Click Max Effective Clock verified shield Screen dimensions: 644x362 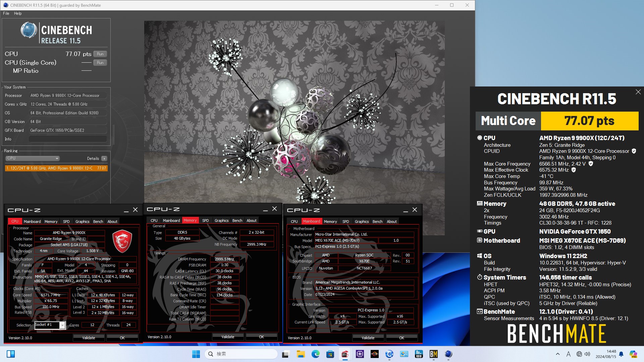coord(574,170)
